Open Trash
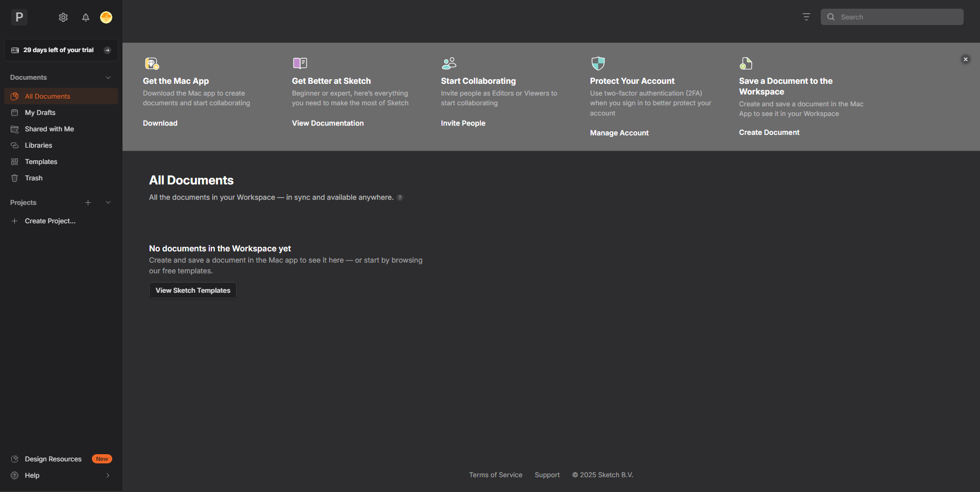The image size is (980, 492). (61, 178)
